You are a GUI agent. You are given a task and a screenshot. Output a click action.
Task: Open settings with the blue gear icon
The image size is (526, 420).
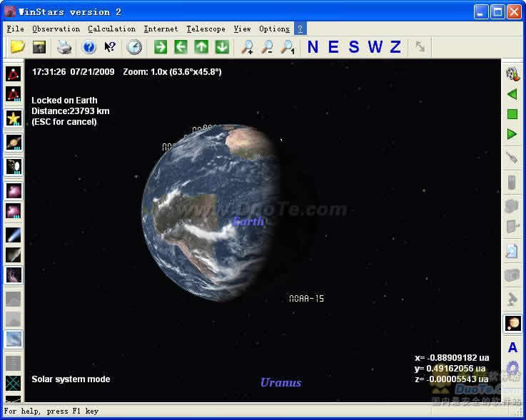point(512,368)
